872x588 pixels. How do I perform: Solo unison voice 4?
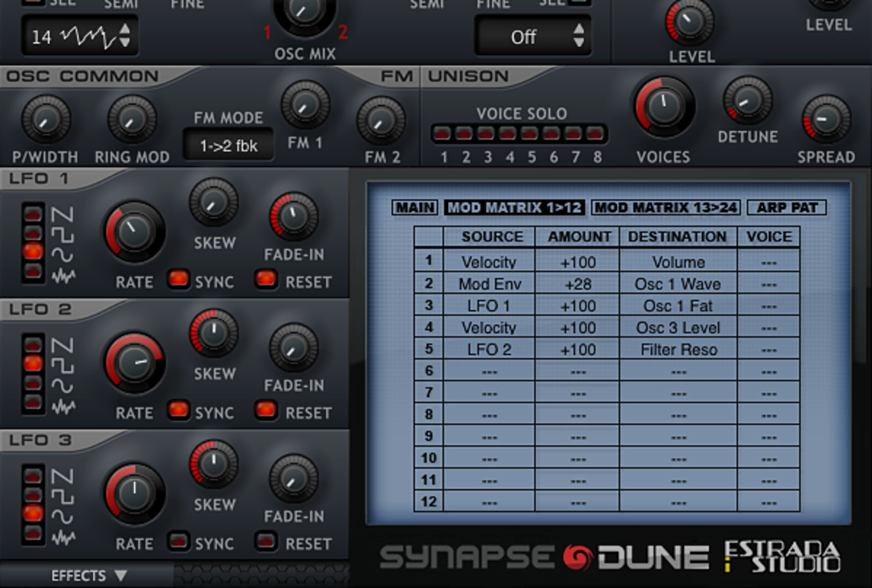(508, 133)
